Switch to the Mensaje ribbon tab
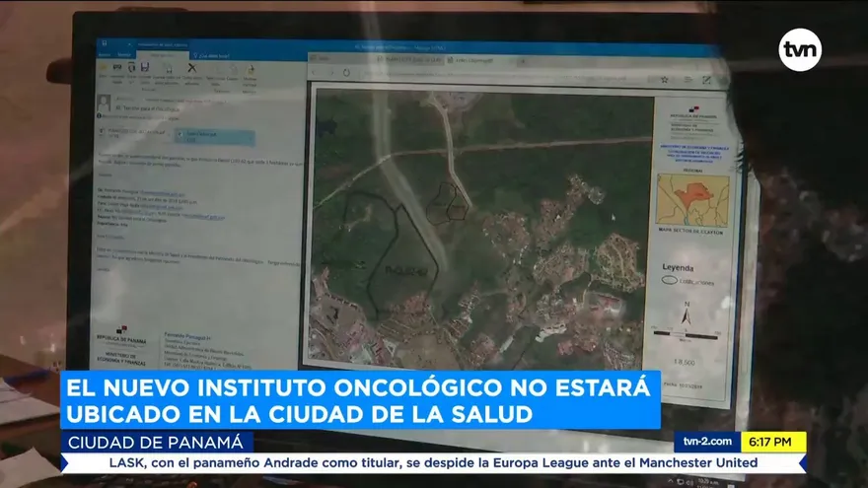Viewport: 868px width, 488px height. click(124, 55)
